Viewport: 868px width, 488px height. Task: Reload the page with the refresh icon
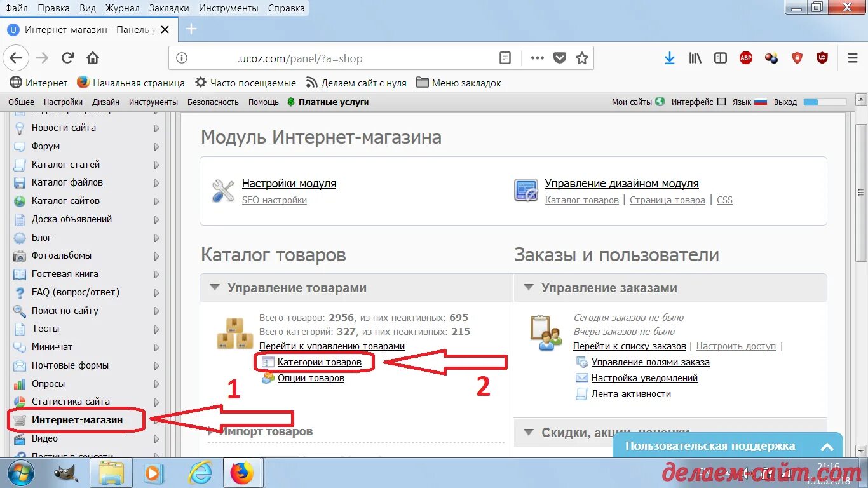click(67, 58)
